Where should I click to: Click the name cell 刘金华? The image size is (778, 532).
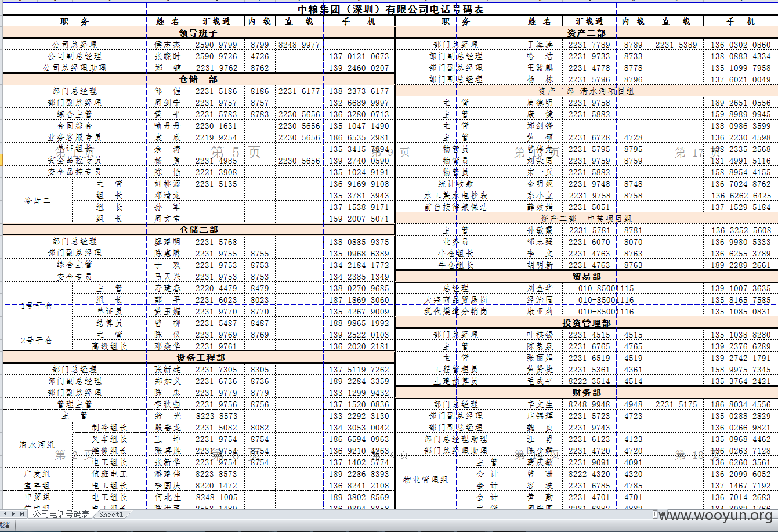click(540, 288)
